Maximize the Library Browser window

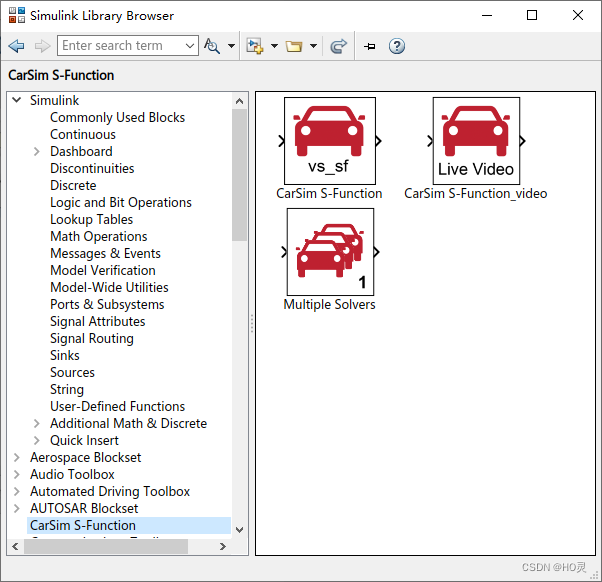pos(532,15)
